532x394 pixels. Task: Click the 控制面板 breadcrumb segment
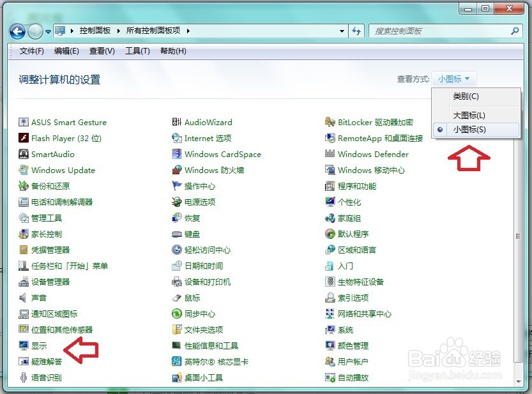[95, 31]
